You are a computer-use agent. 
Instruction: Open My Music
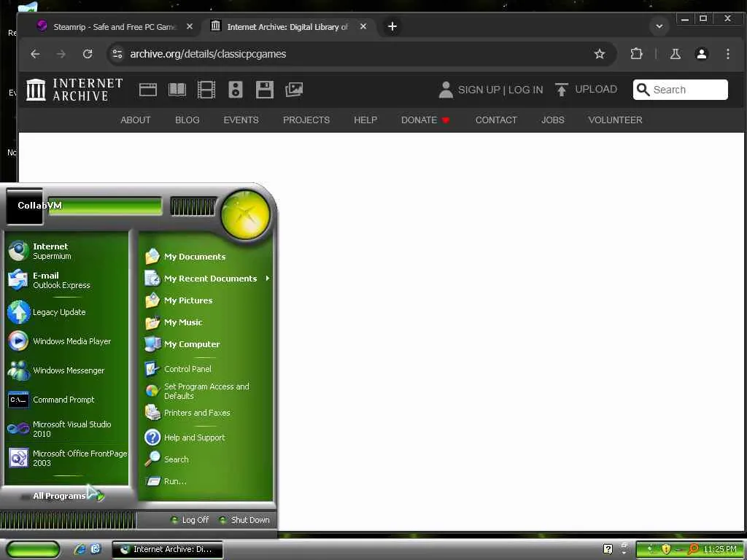point(207,322)
